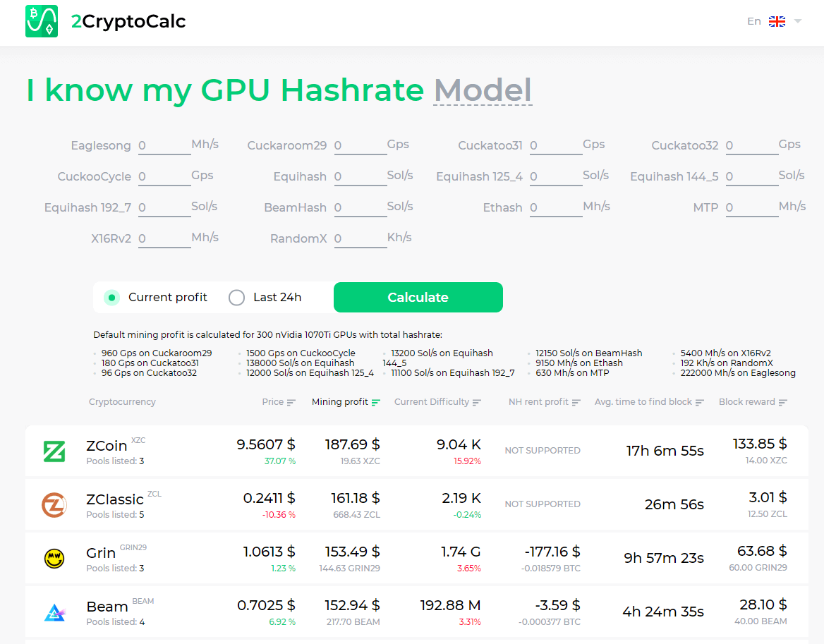
Task: Sort by Current Difficulty column icon
Action: [x=477, y=402]
